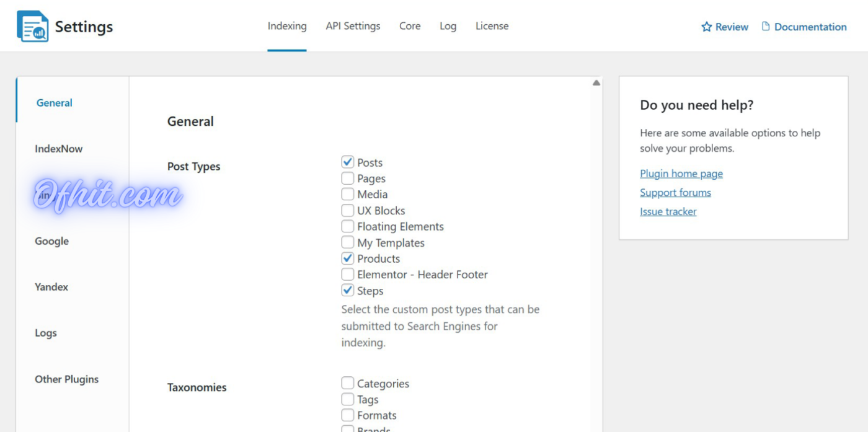
Task: Click the scroll-up arrow in settings panel
Action: [x=596, y=83]
